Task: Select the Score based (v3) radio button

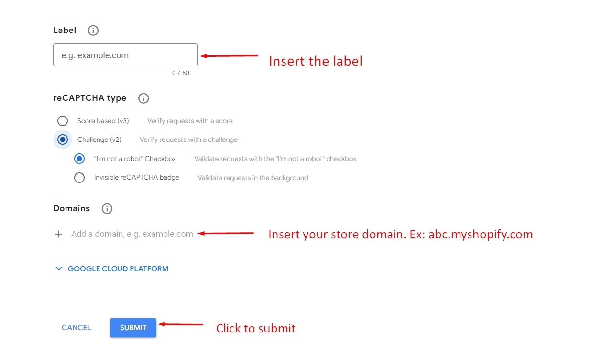Action: coord(63,121)
